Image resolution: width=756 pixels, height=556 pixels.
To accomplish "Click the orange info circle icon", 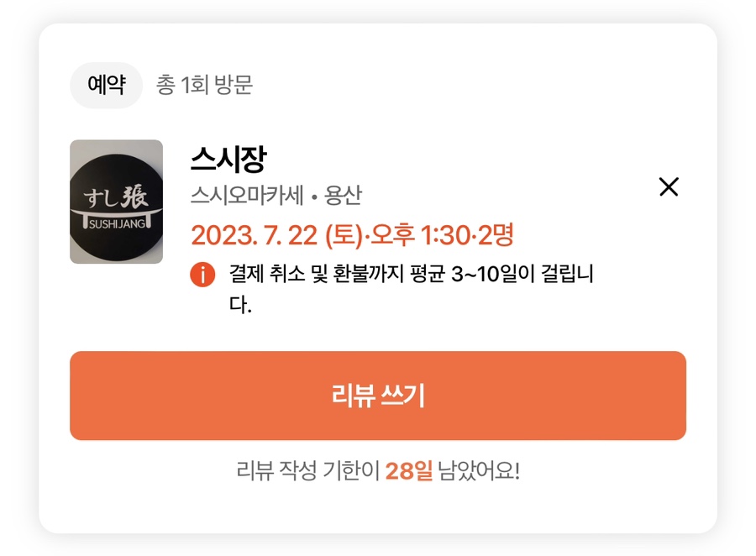I will pos(202,275).
